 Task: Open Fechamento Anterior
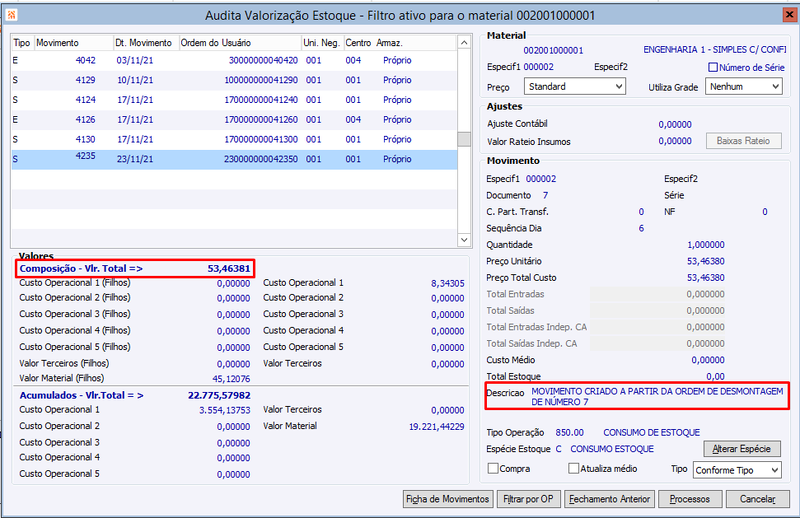609,499
